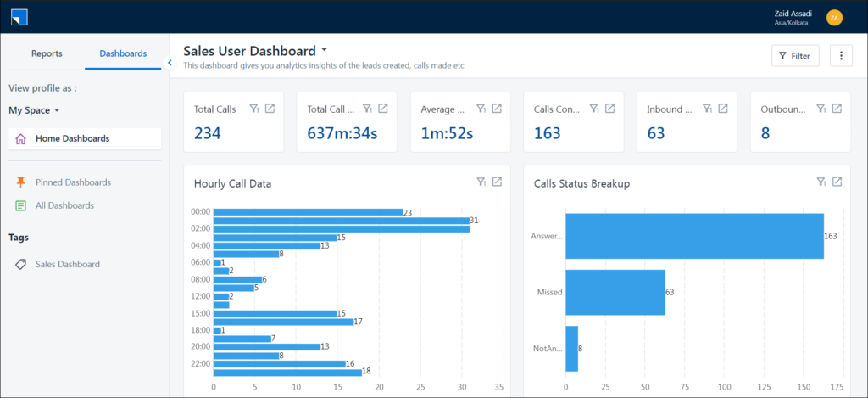Go to All Dashboards
Viewport: 868px width, 398px height.
64,205
